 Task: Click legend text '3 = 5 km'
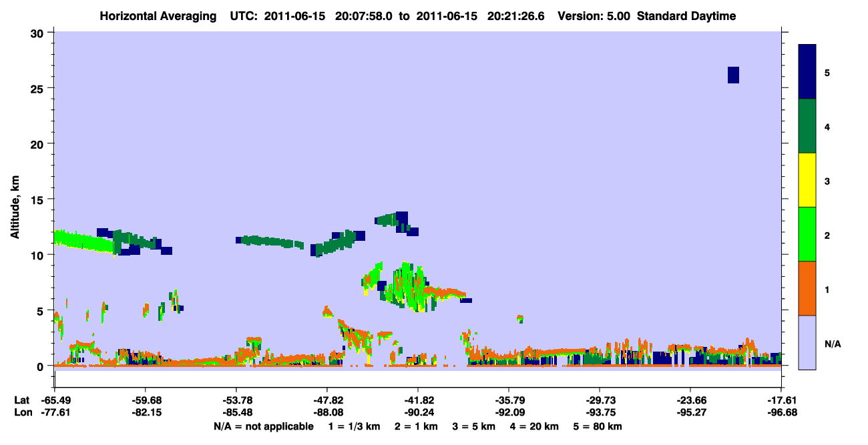[475, 426]
